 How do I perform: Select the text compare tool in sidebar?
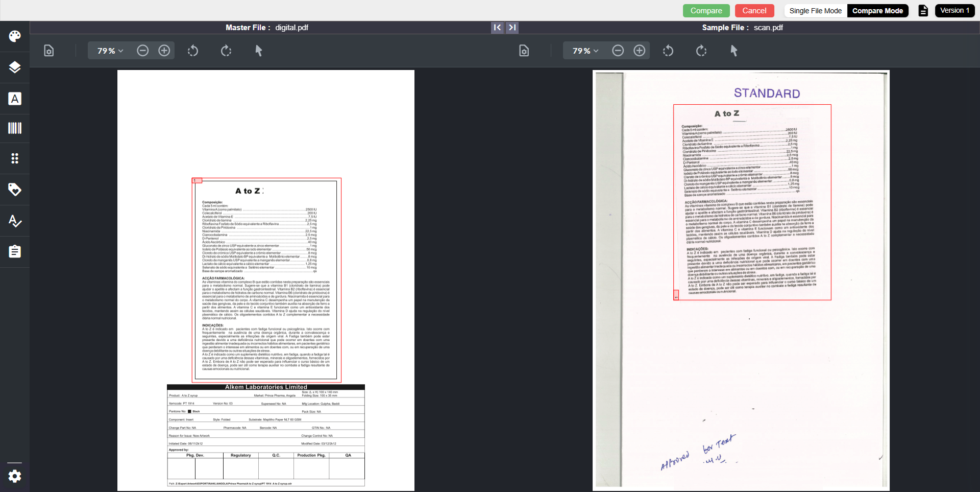tap(15, 99)
